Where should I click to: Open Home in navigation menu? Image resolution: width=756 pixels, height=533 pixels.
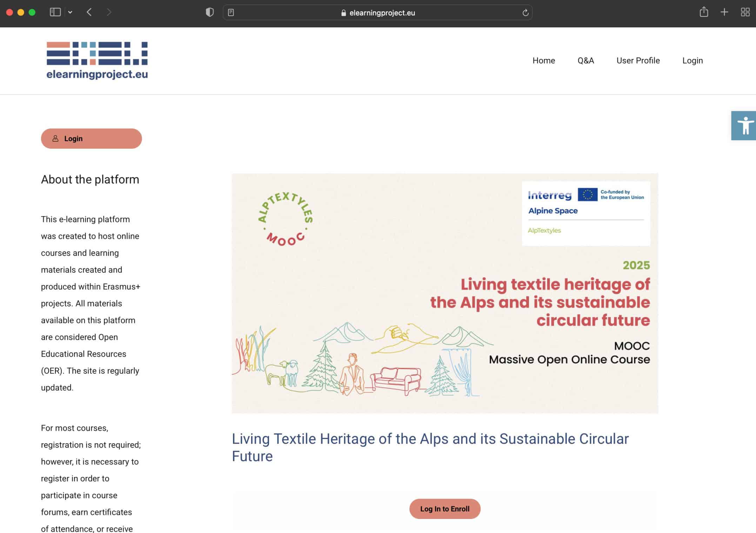tap(543, 61)
